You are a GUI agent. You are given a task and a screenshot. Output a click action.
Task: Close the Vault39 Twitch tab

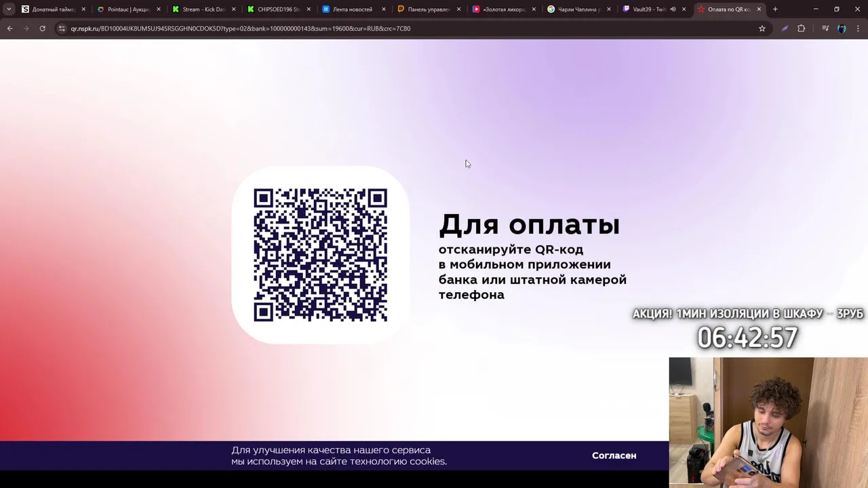pyautogui.click(x=684, y=9)
